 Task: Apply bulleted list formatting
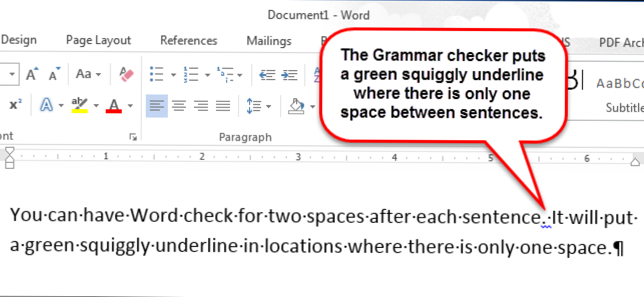[x=157, y=75]
